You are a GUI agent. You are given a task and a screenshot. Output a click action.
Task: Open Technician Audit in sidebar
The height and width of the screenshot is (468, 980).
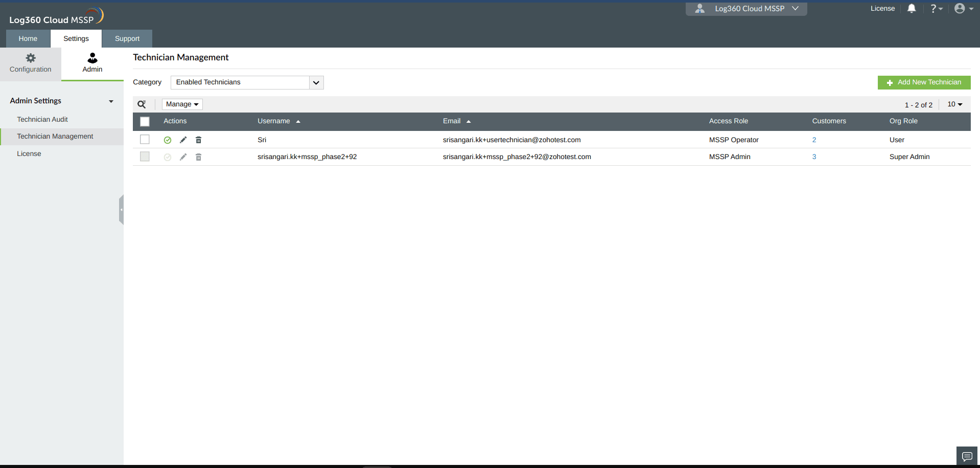(x=42, y=119)
